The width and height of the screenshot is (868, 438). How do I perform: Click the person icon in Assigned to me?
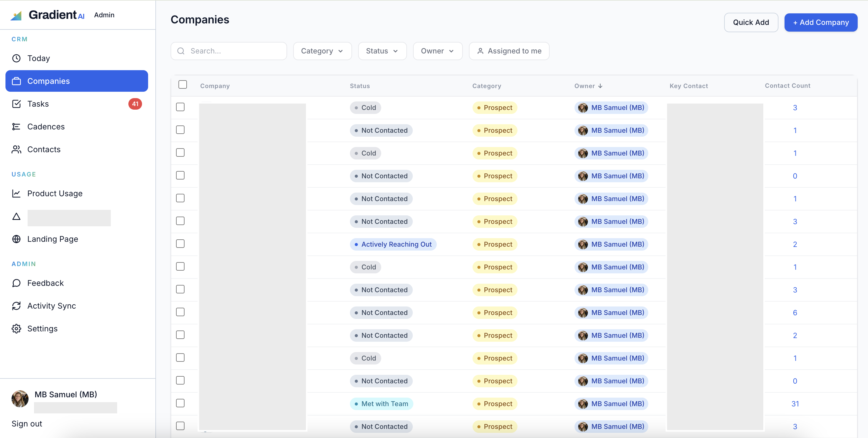click(x=480, y=51)
